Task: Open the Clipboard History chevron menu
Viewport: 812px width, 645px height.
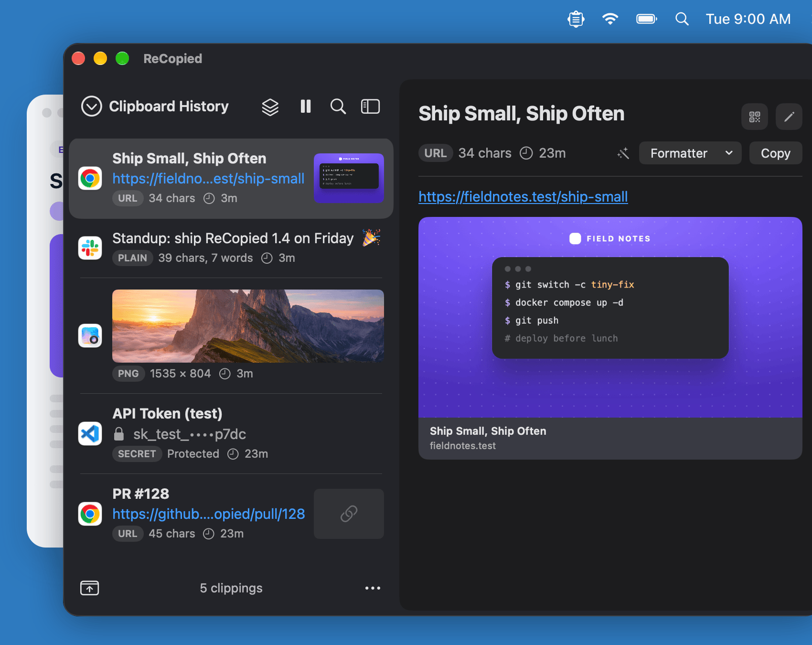Action: [92, 106]
